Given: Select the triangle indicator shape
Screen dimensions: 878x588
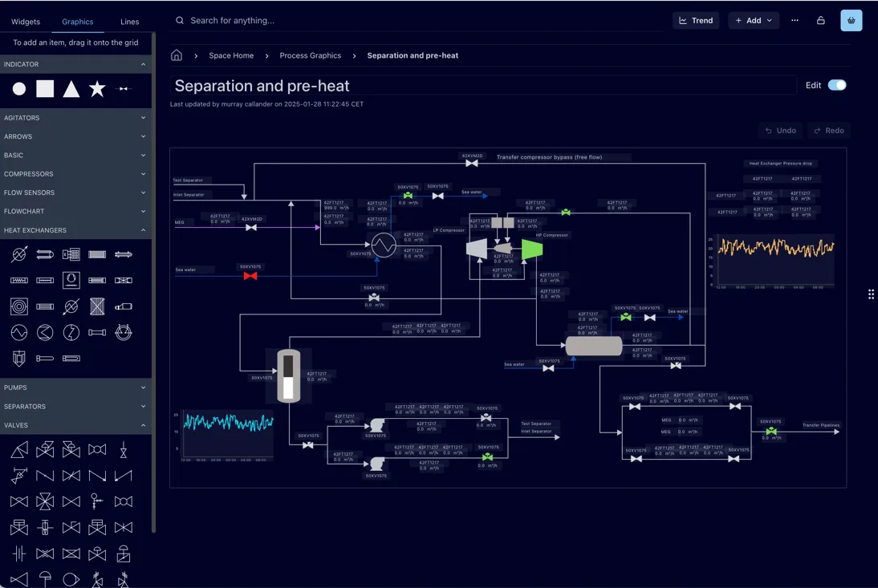Looking at the screenshot, I should tap(71, 89).
